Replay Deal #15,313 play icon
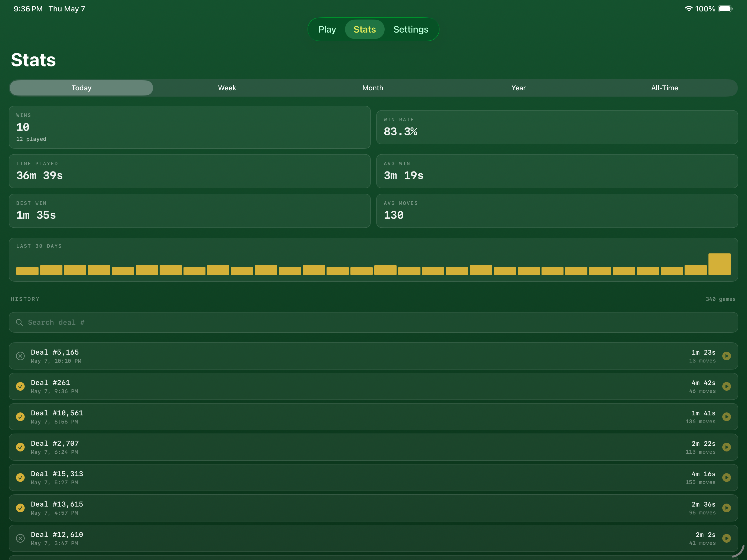The height and width of the screenshot is (560, 747). 726,477
